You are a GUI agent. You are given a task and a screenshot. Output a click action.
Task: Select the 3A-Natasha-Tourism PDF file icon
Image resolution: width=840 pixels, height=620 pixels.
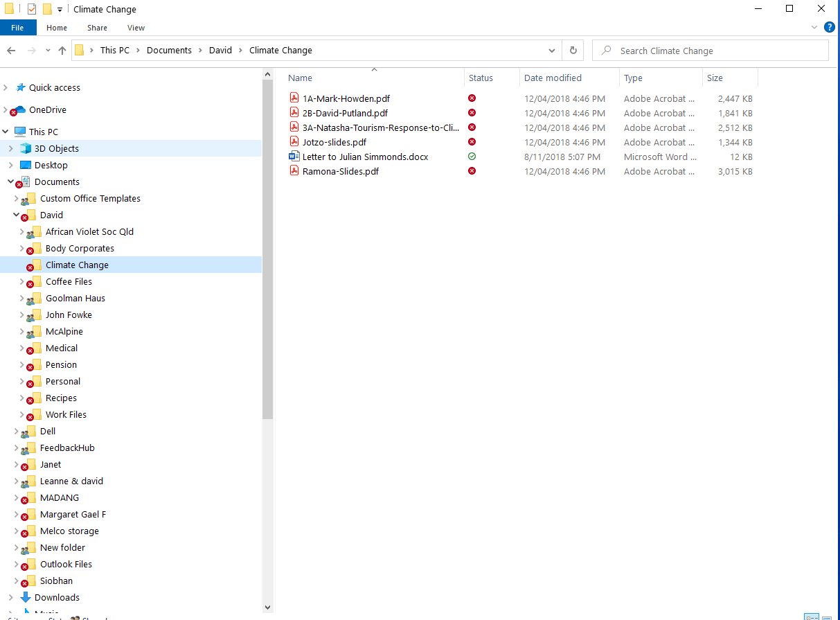(x=294, y=127)
